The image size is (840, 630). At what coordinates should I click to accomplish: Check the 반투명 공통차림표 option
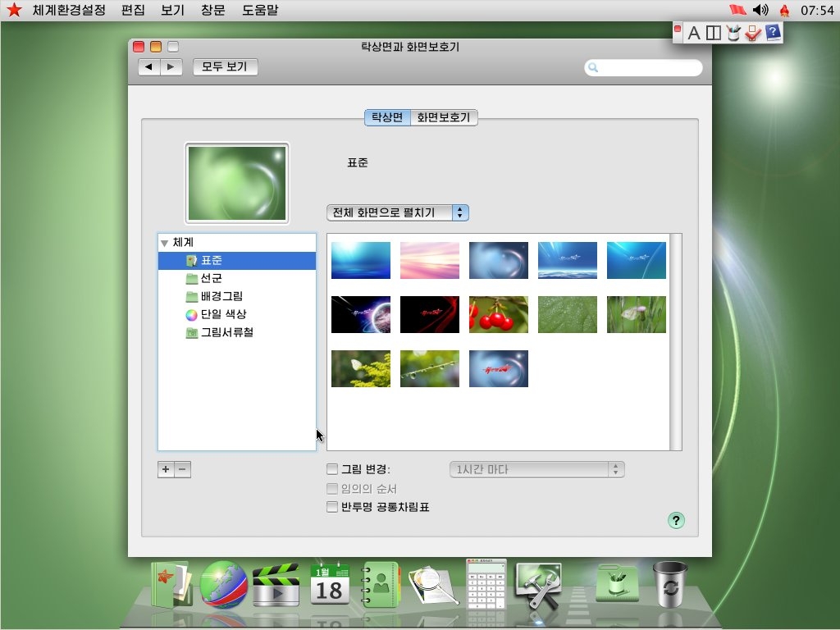[x=332, y=507]
